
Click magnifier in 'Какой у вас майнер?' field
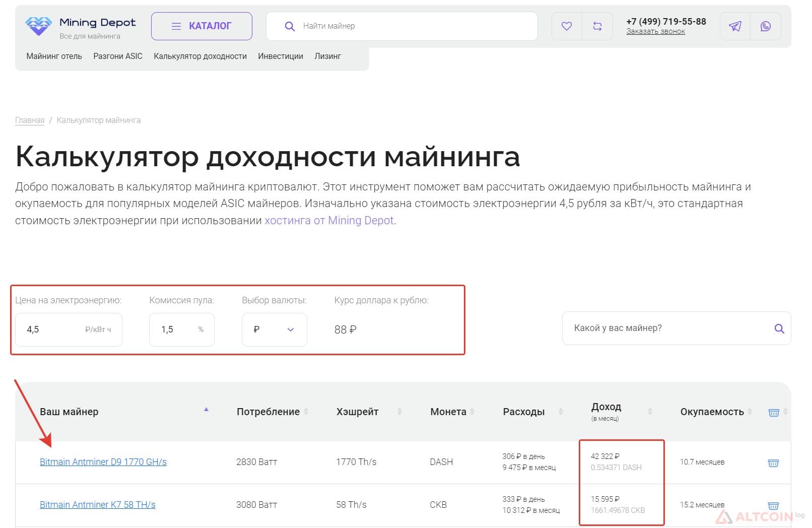[x=779, y=328]
